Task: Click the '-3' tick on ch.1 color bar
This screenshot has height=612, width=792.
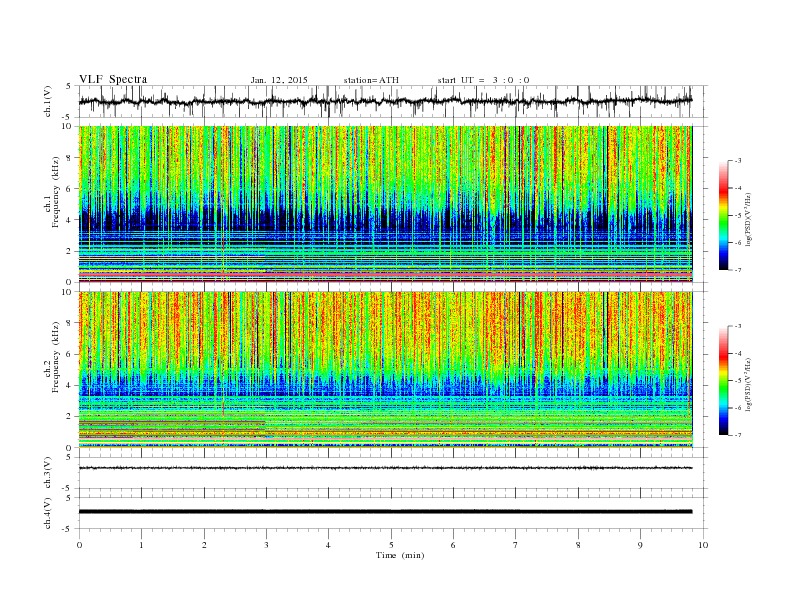Action: [x=737, y=161]
